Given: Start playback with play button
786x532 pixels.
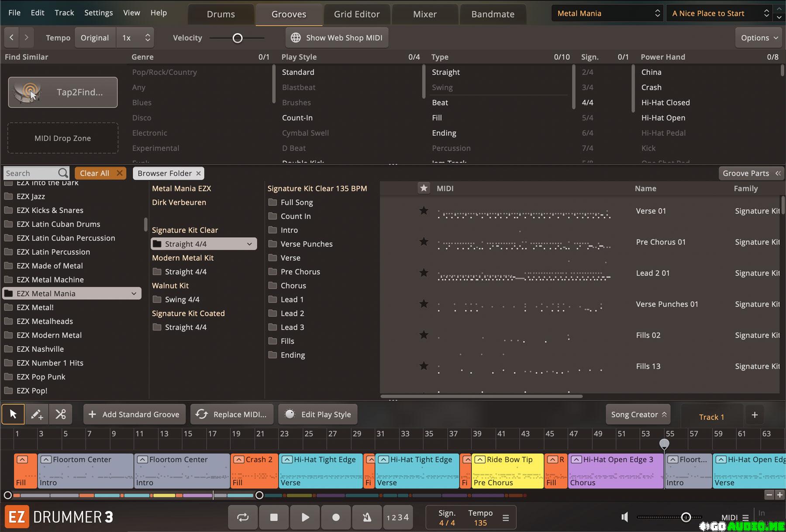Looking at the screenshot, I should point(305,517).
